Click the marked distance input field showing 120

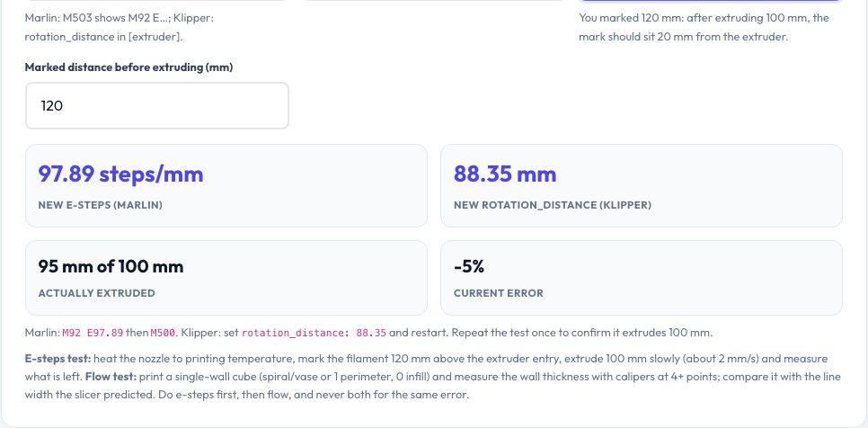(157, 106)
